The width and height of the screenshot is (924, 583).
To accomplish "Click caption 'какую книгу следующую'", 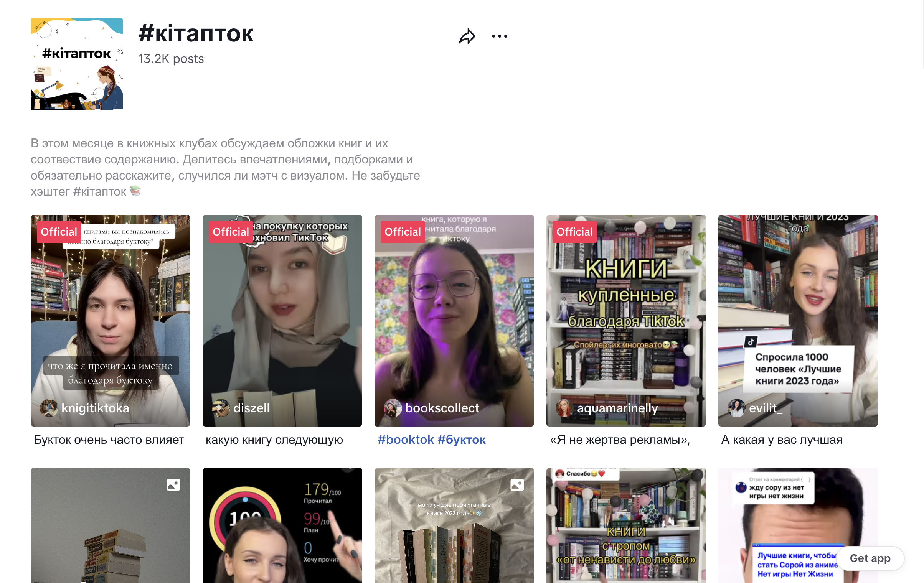I will pos(274,440).
